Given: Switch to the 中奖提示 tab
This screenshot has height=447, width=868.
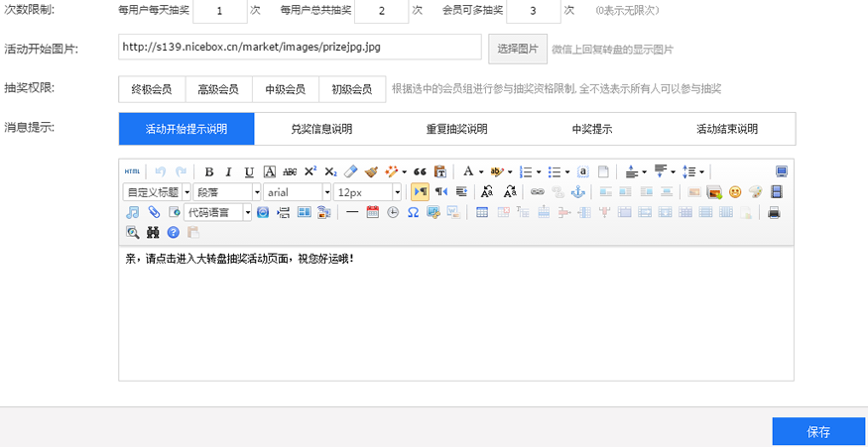Looking at the screenshot, I should click(x=592, y=129).
